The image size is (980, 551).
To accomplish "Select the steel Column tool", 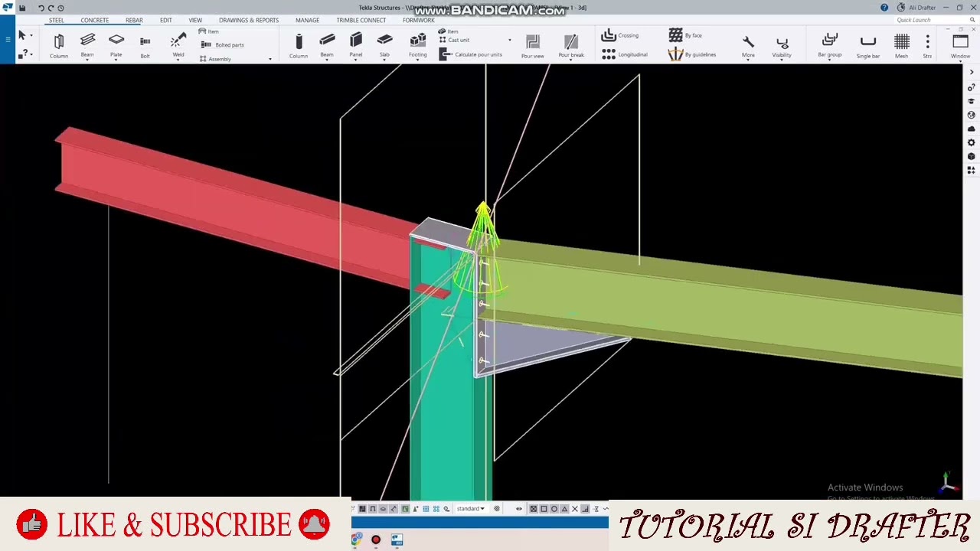I will tap(59, 45).
